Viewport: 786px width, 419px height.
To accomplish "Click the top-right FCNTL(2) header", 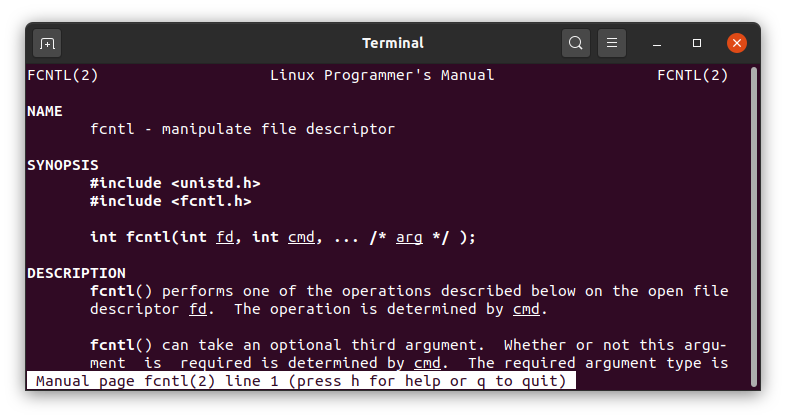I will [692, 75].
